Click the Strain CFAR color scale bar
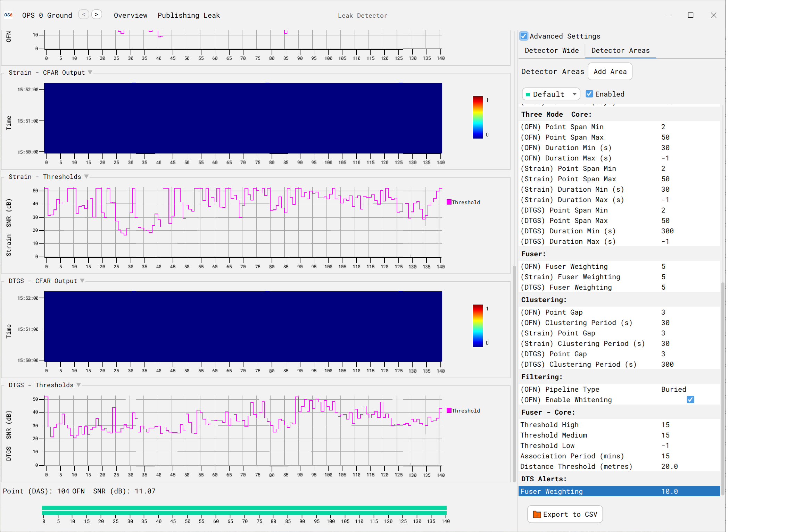The width and height of the screenshot is (795, 532). point(478,117)
